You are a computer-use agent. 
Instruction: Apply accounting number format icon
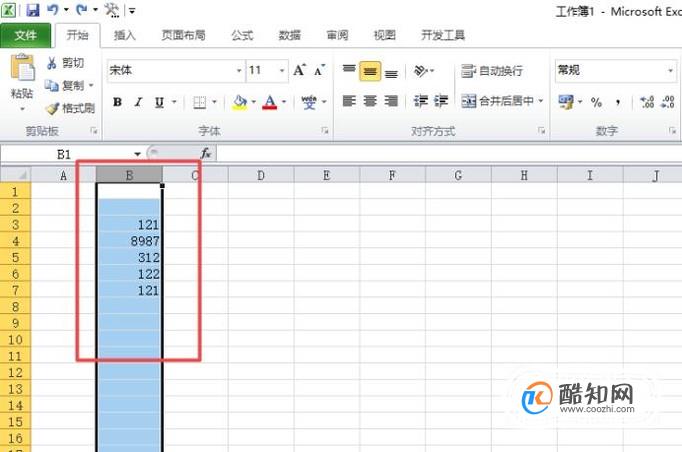[566, 102]
